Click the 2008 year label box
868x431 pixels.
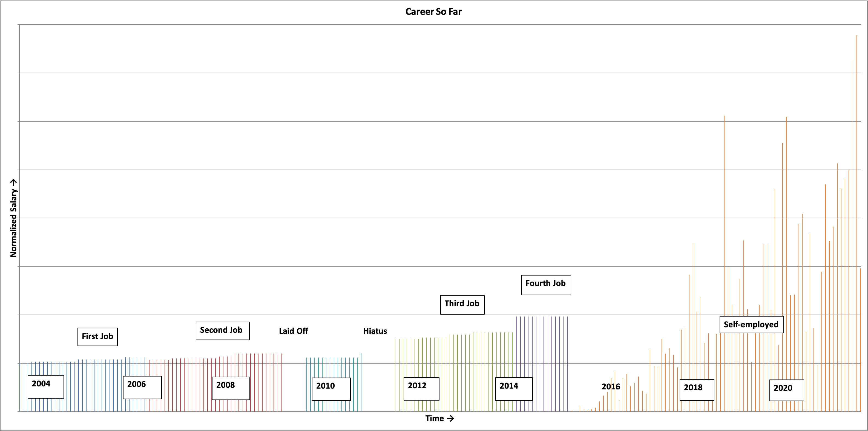click(231, 388)
